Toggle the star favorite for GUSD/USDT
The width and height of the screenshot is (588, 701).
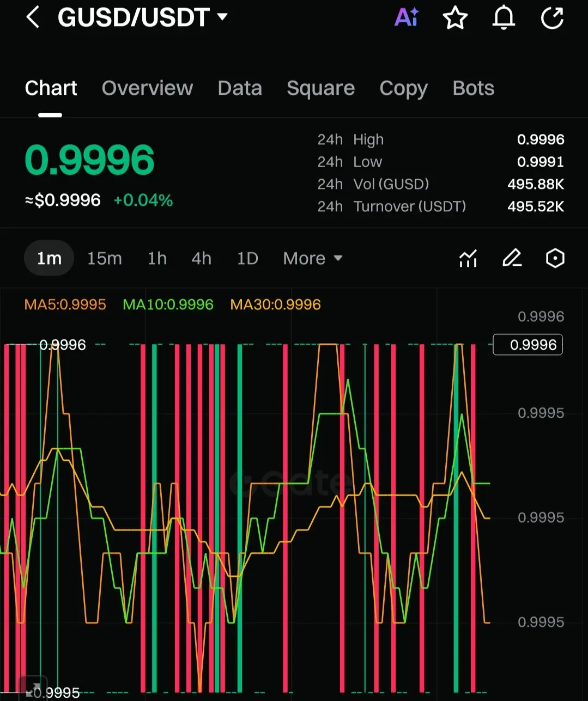(x=455, y=18)
